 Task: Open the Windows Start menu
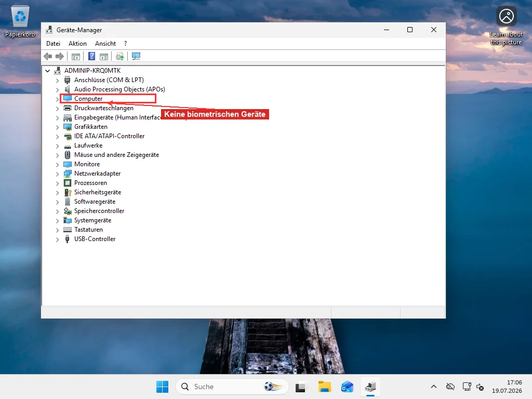[x=162, y=387]
